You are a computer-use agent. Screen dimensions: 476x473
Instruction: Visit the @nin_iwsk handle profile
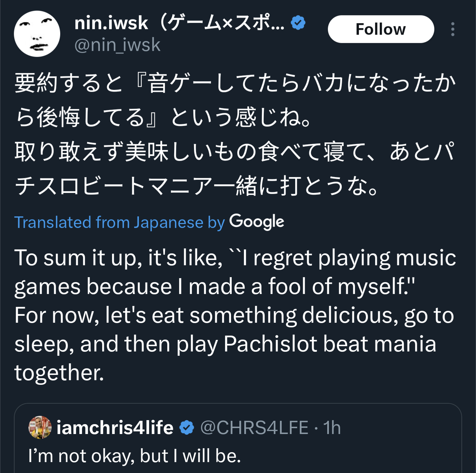pyautogui.click(x=117, y=45)
